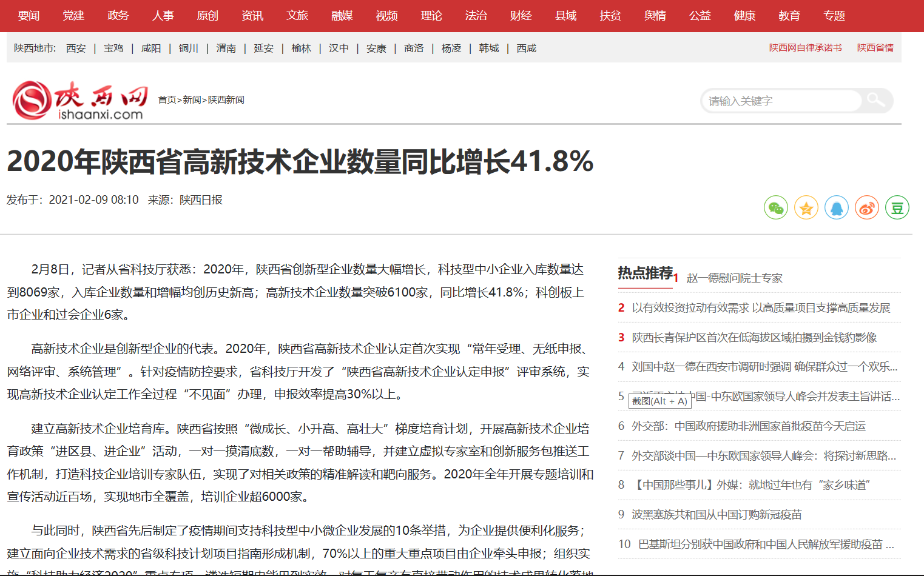Share article via WeChat icon
This screenshot has width=924, height=576.
[775, 208]
